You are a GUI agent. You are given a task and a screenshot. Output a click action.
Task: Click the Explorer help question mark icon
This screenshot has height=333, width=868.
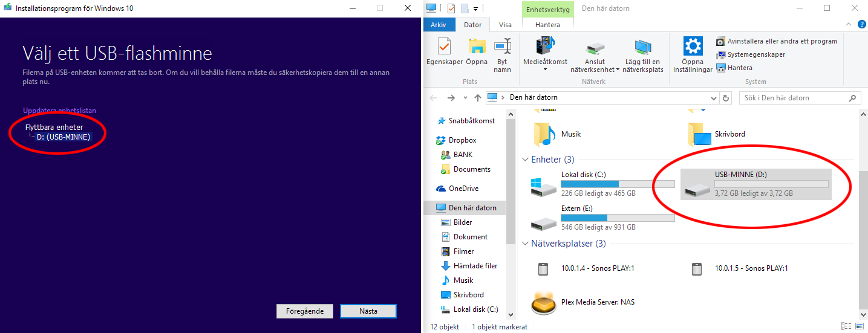pos(861,25)
